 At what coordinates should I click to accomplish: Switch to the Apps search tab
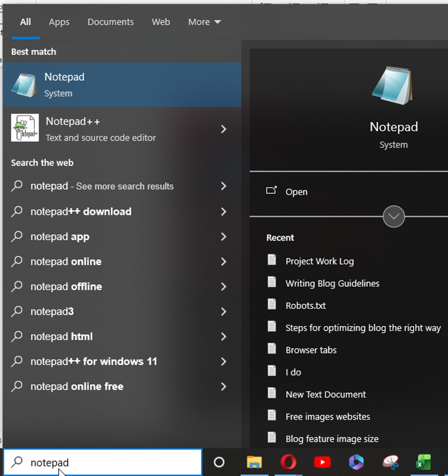(x=59, y=22)
